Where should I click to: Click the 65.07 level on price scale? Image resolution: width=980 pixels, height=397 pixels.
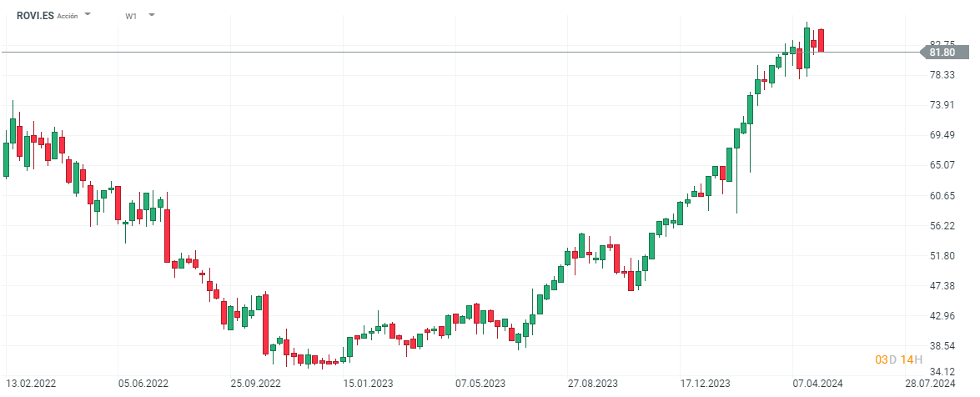[x=942, y=165]
